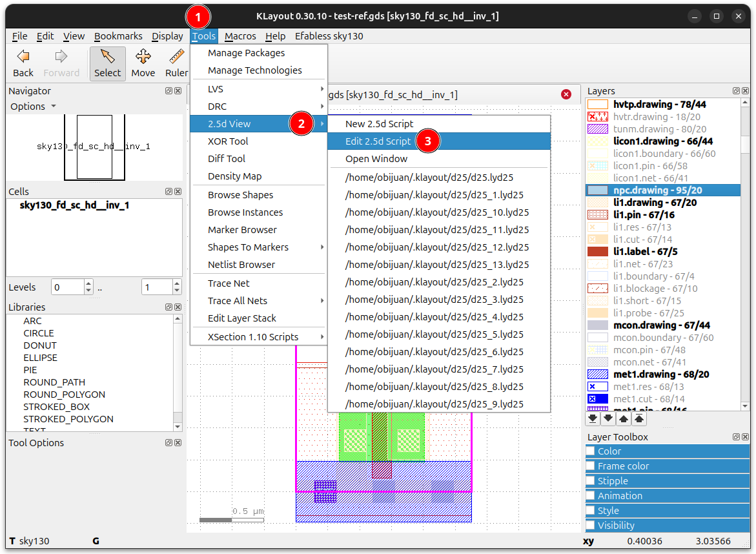This screenshot has height=554, width=756.
Task: Click met1.res layer icon
Action: [x=598, y=386]
